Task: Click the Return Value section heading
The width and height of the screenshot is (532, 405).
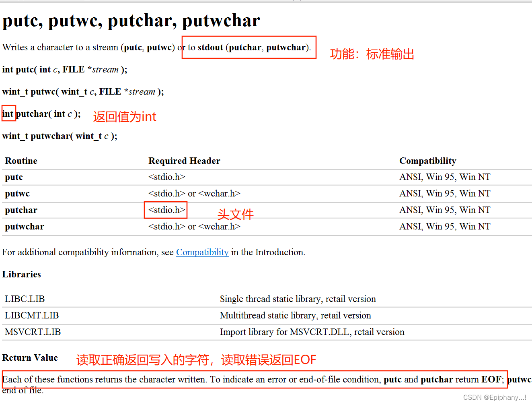Action: point(30,358)
